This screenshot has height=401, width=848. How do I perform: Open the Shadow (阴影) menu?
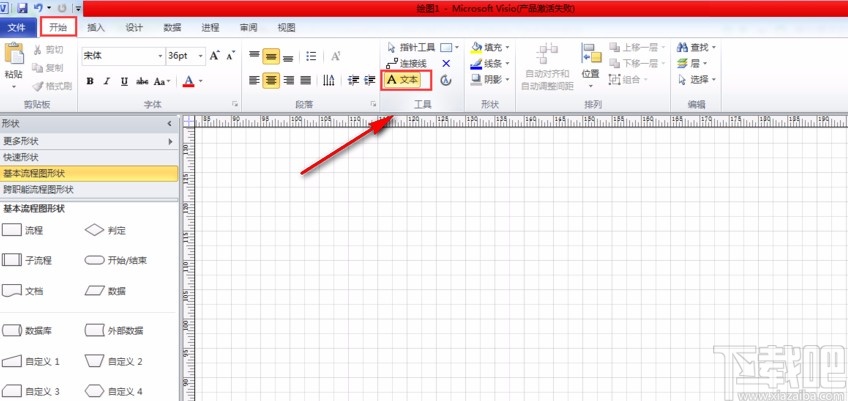[490, 80]
